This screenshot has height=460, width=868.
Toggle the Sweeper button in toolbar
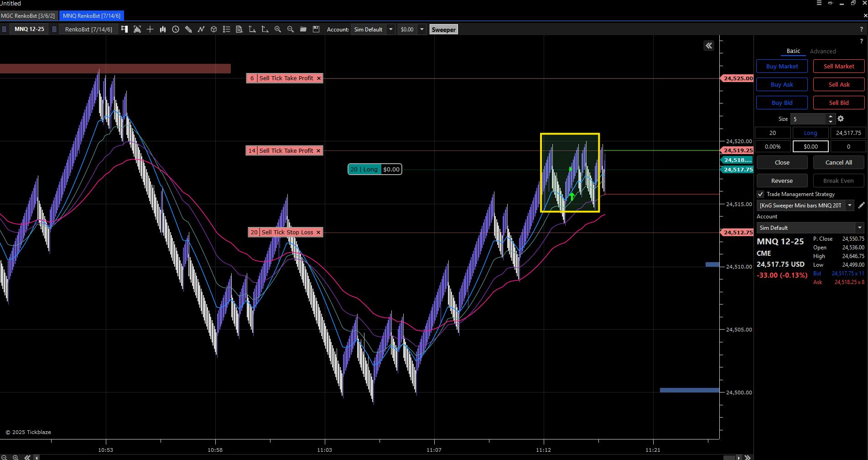tap(443, 30)
